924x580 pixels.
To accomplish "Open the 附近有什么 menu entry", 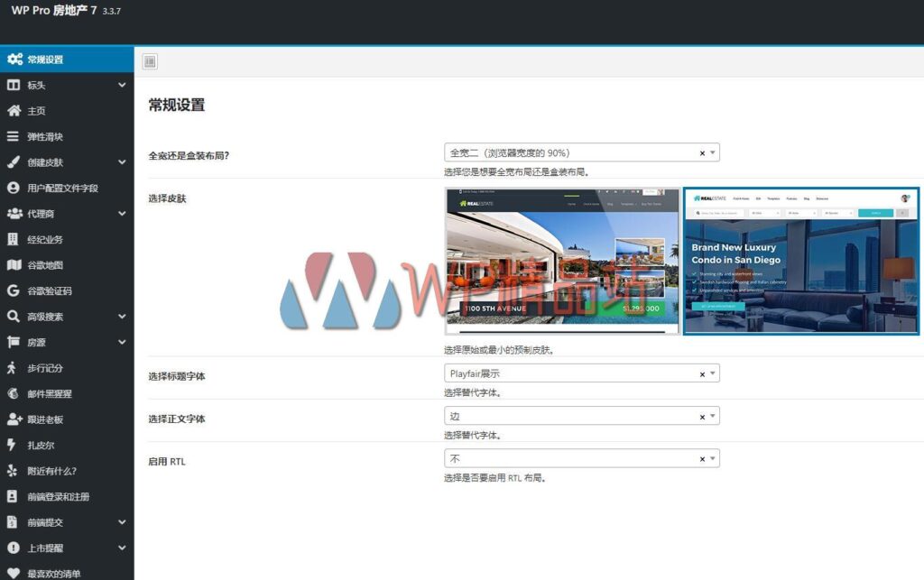I will click(x=15, y=470).
